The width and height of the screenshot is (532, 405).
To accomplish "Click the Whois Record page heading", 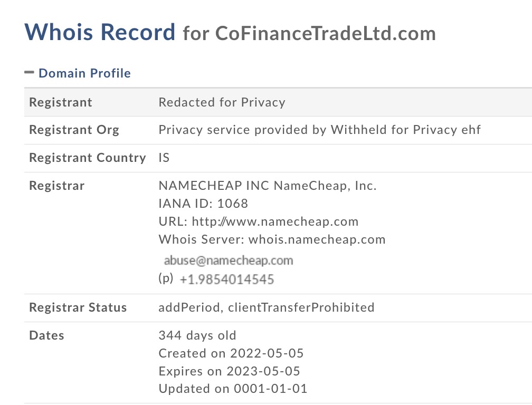I will pyautogui.click(x=100, y=32).
